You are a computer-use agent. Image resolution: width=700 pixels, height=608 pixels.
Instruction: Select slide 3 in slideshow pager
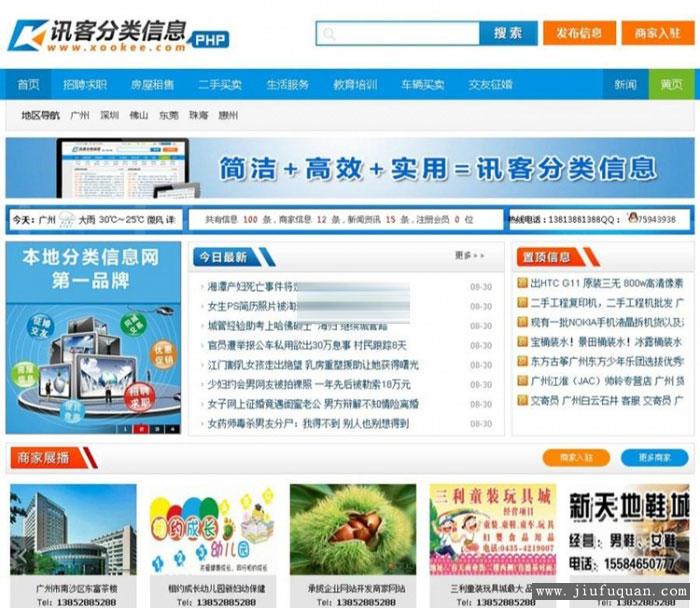click(157, 429)
